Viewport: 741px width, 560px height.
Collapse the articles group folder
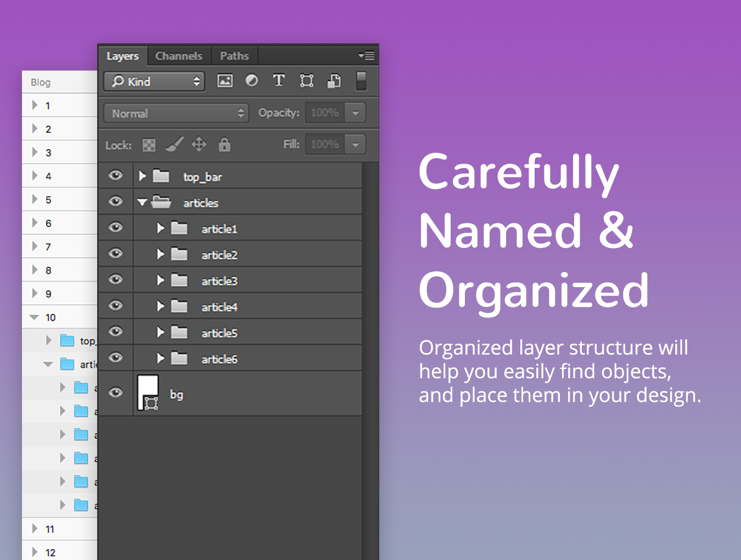pos(142,203)
